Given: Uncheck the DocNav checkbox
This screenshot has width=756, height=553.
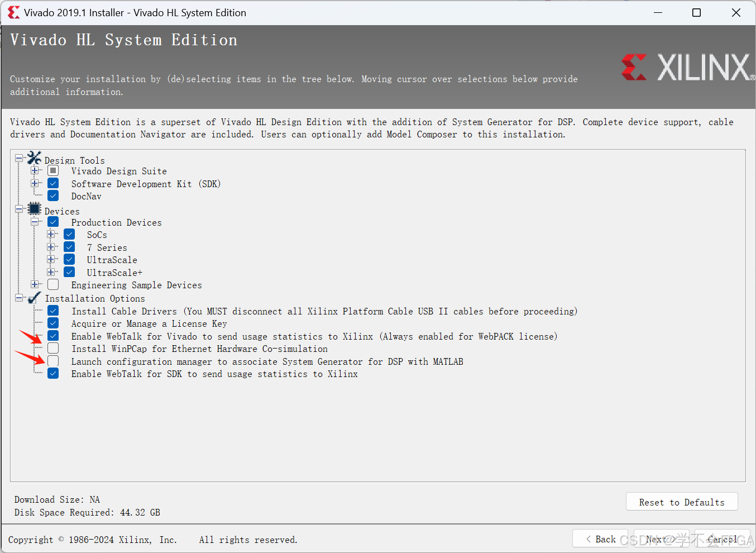Looking at the screenshot, I should pyautogui.click(x=53, y=196).
